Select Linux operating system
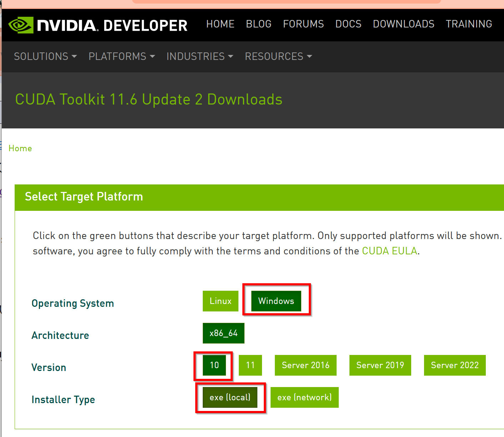Viewport: 504px width, 437px height. point(221,301)
